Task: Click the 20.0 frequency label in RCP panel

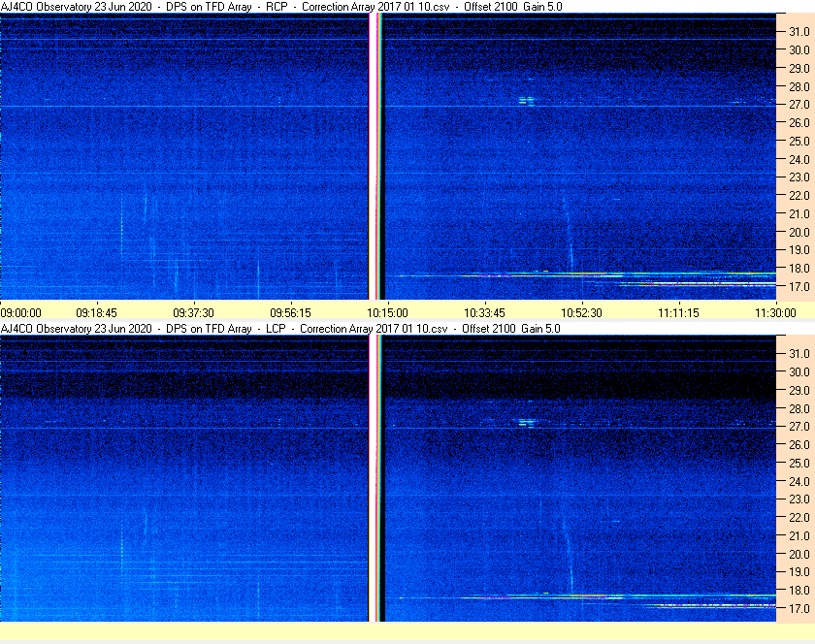Action: pos(799,232)
